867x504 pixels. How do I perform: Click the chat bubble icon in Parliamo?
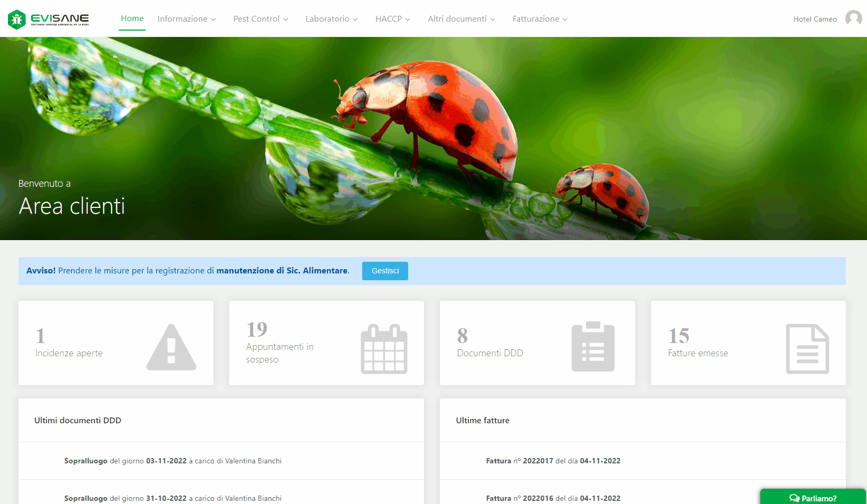pos(794,498)
